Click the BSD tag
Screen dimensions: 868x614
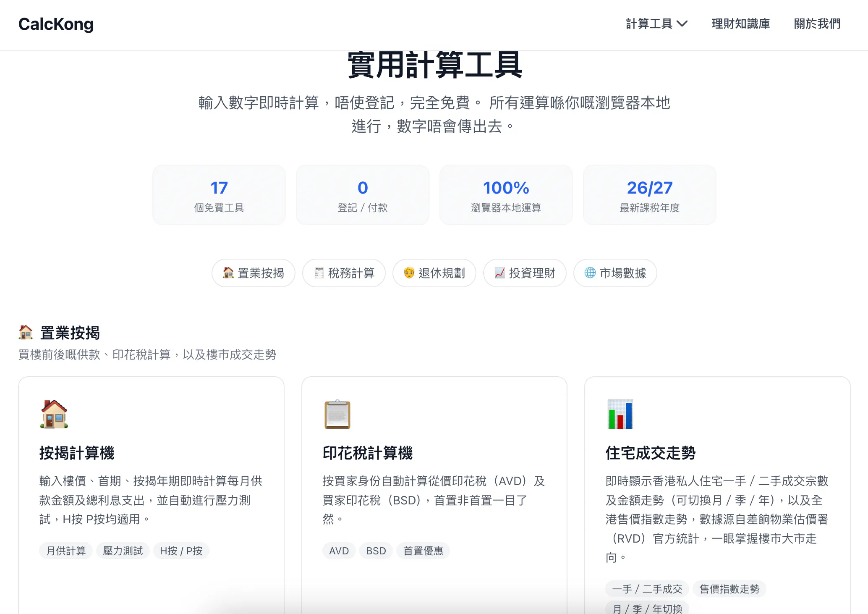coord(376,551)
